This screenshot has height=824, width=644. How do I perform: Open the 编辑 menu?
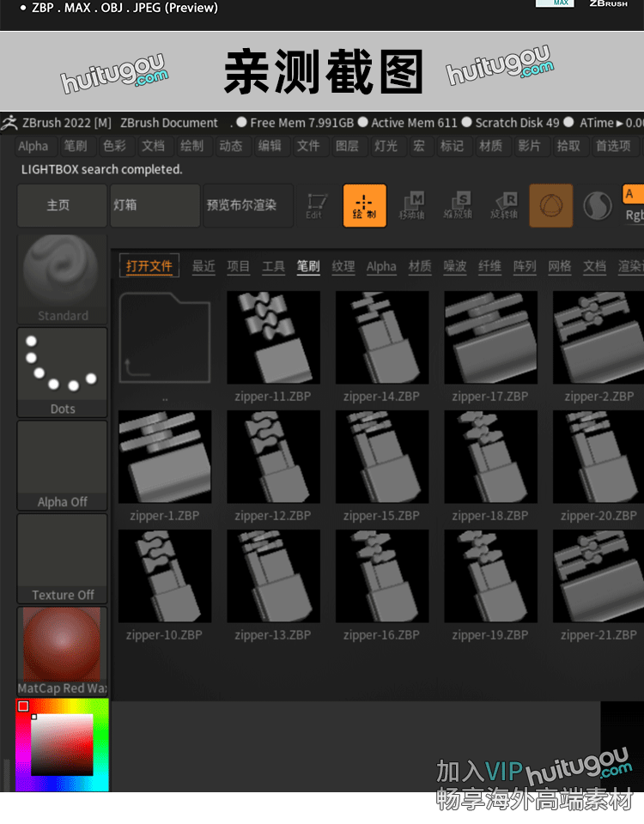point(270,146)
